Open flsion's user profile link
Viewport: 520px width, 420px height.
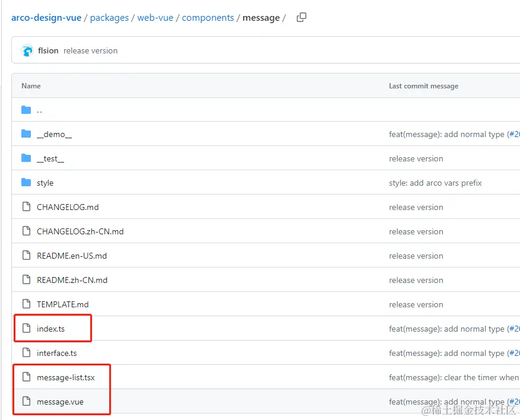pyautogui.click(x=48, y=50)
